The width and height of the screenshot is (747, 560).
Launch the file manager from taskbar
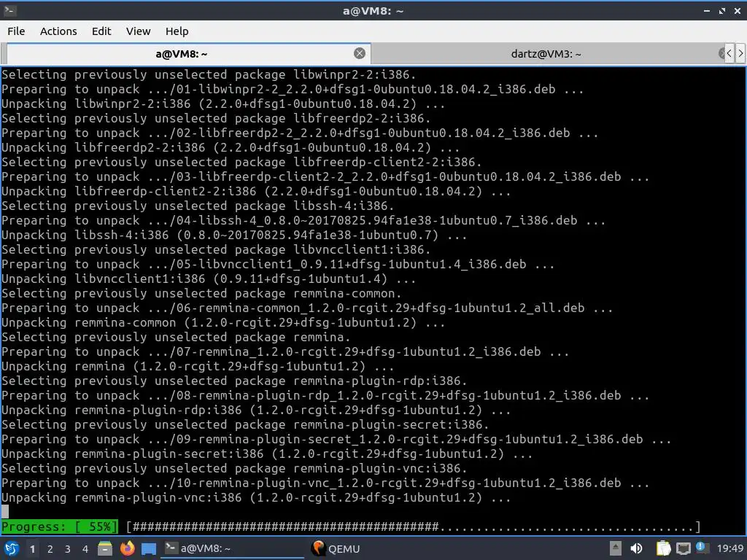(105, 548)
